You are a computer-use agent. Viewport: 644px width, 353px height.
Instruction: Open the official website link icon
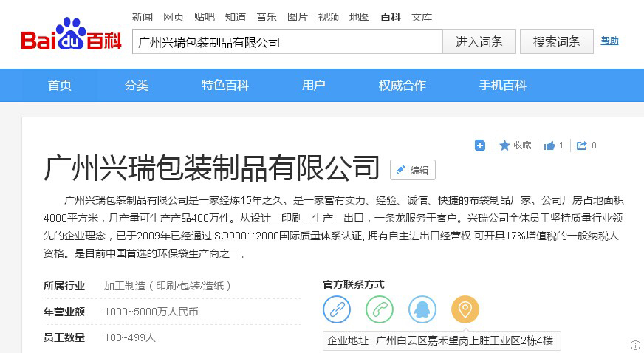pos(337,309)
